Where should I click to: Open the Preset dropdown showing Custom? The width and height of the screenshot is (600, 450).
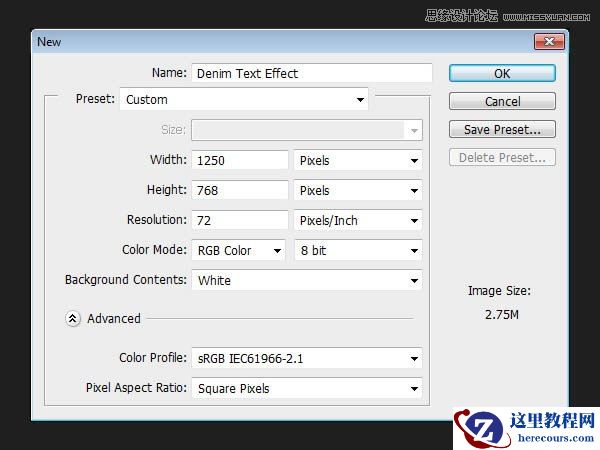click(244, 99)
